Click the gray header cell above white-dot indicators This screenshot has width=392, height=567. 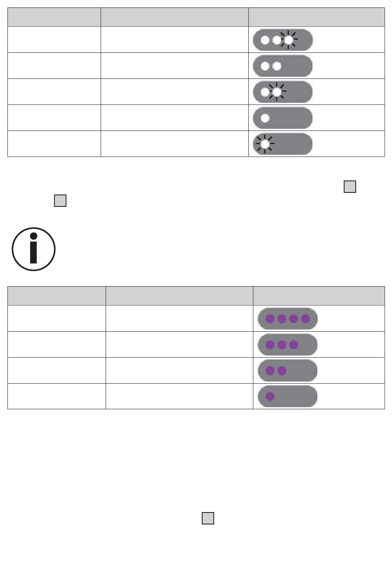click(x=316, y=17)
